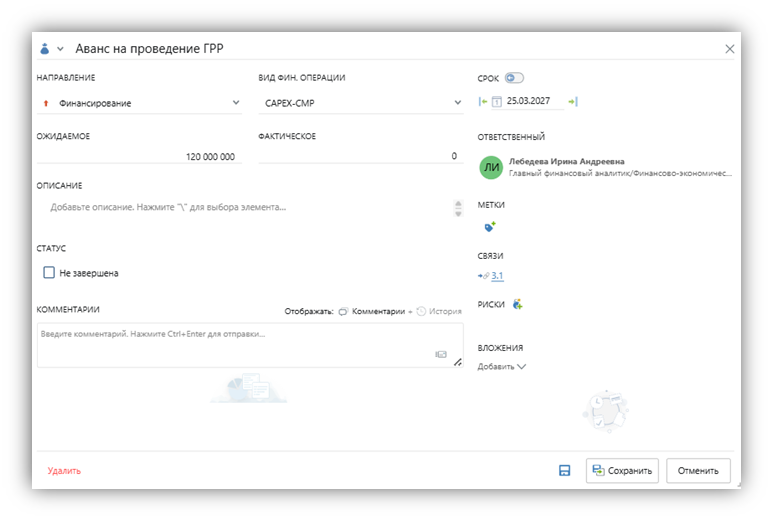Show Комментарии in the display filter
This screenshot has height=521, width=773.
click(x=372, y=312)
